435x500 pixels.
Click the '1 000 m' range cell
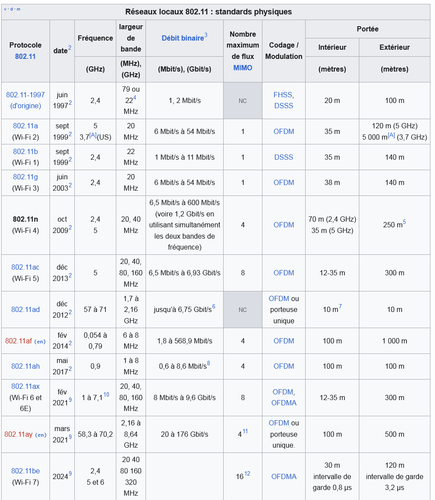click(x=394, y=341)
